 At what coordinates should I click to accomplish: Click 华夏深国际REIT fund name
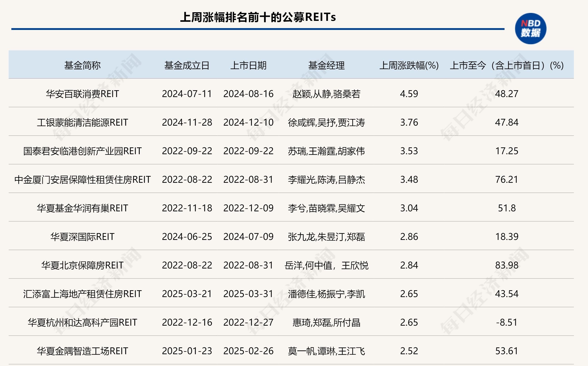(x=82, y=237)
